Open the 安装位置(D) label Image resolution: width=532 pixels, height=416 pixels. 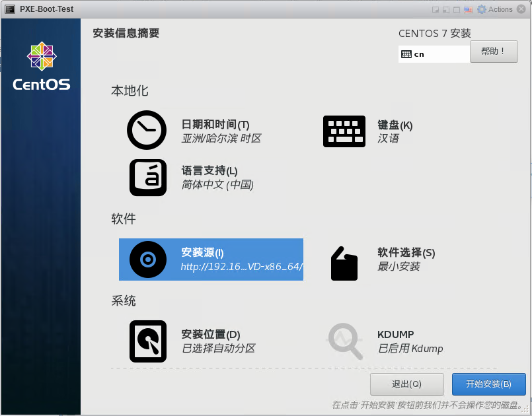(x=211, y=334)
